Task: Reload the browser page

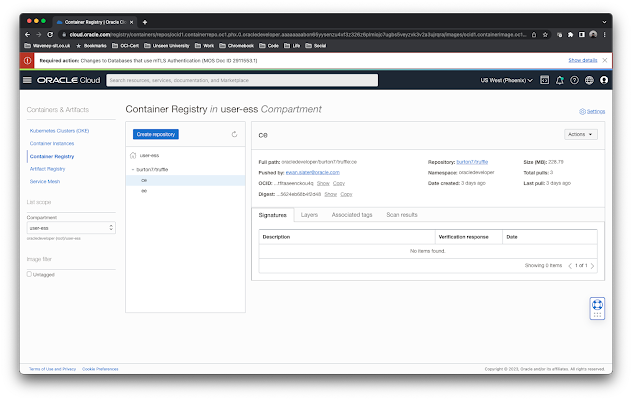Action: pos(50,35)
